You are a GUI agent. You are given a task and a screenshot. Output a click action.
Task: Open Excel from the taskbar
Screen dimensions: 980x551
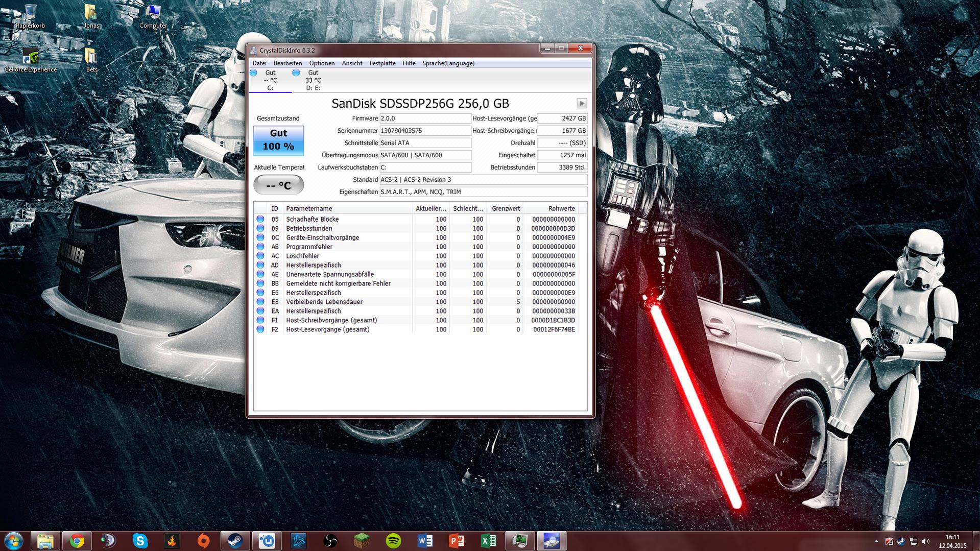(x=488, y=541)
